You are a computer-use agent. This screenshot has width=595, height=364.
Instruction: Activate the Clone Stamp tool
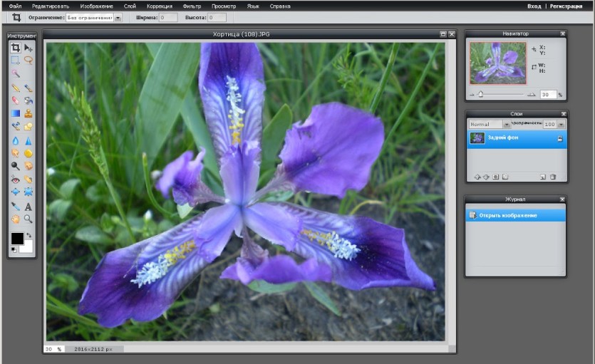[28, 113]
